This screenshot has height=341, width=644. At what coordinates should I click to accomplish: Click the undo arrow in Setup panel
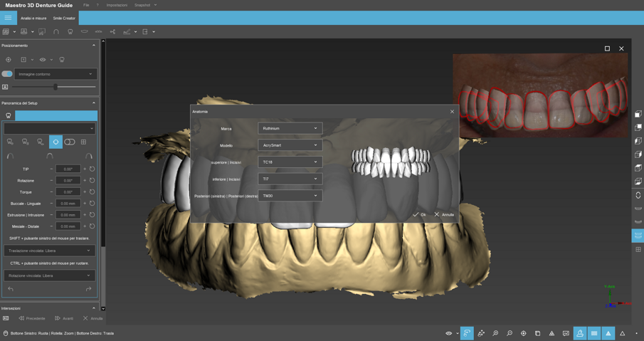[x=11, y=289]
